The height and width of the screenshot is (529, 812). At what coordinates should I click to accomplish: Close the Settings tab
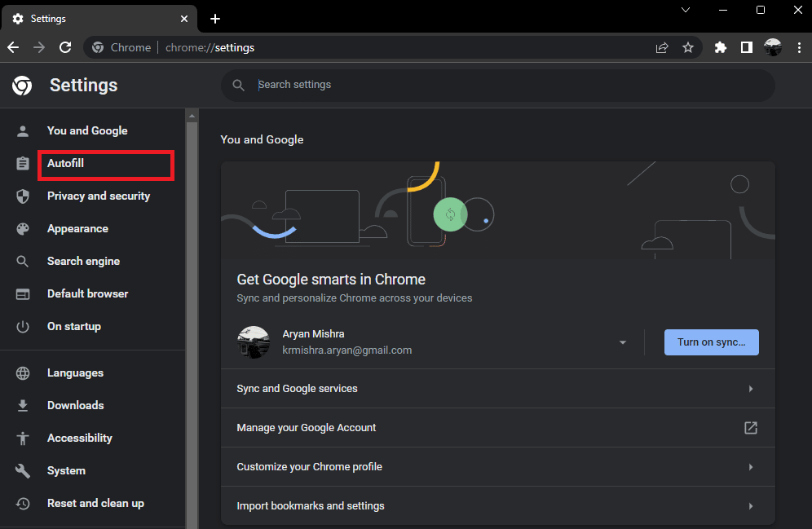pyautogui.click(x=183, y=19)
